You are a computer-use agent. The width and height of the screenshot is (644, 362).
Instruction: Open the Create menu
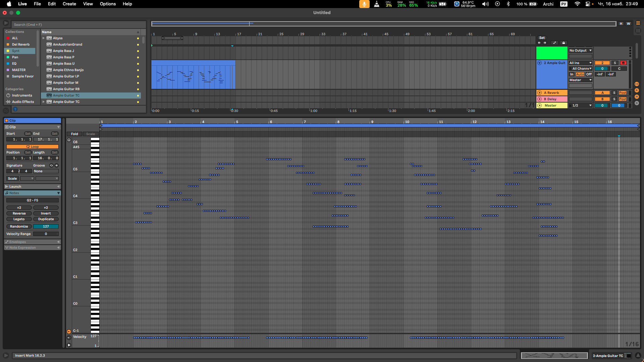click(x=69, y=4)
